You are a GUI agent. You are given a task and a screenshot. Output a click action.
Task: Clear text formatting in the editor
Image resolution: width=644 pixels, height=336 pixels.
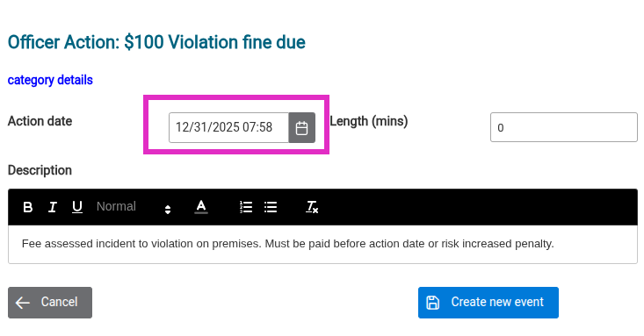point(312,207)
